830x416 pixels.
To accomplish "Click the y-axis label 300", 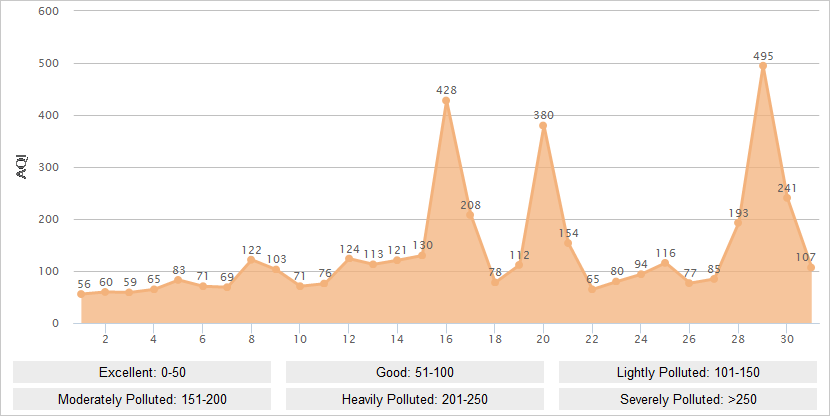I will tap(49, 167).
